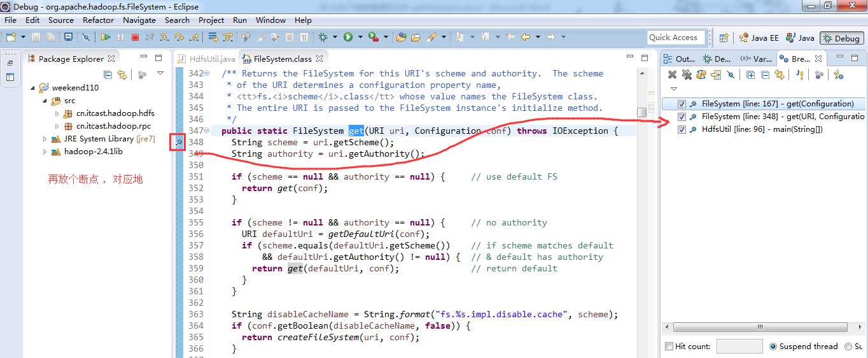This screenshot has height=358, width=868.
Task: Click the Drop To Frame toolbar icon
Action: click(x=212, y=37)
